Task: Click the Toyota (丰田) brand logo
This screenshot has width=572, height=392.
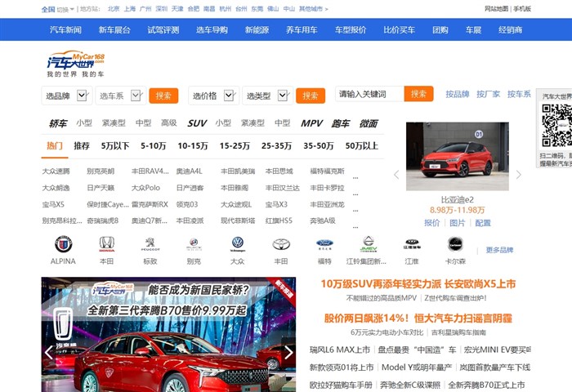Action: pyautogui.click(x=281, y=244)
